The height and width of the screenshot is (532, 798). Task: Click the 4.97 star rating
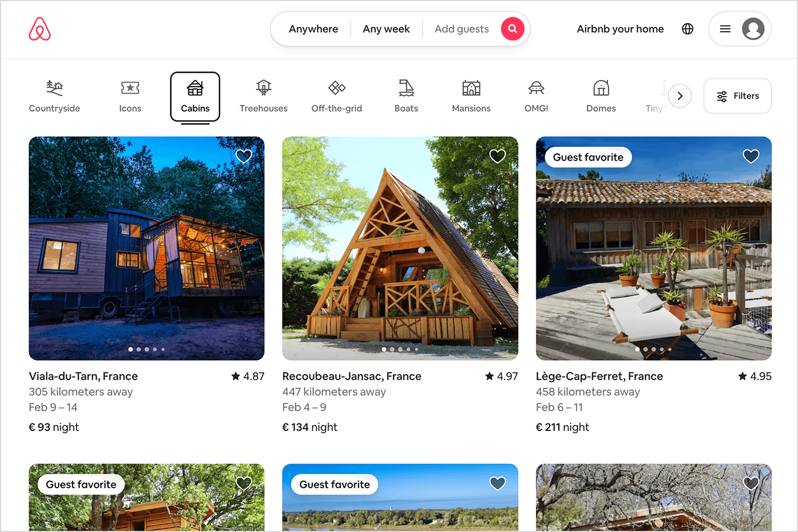501,376
